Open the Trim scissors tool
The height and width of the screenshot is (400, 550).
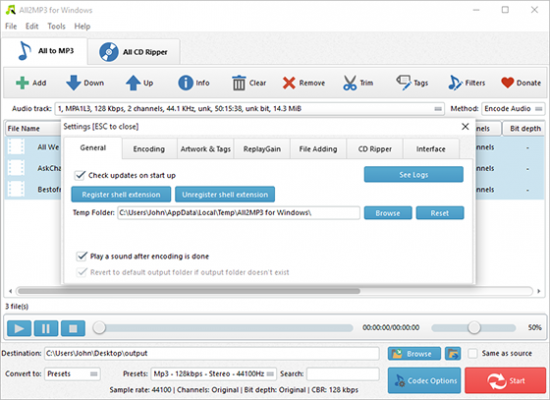350,83
